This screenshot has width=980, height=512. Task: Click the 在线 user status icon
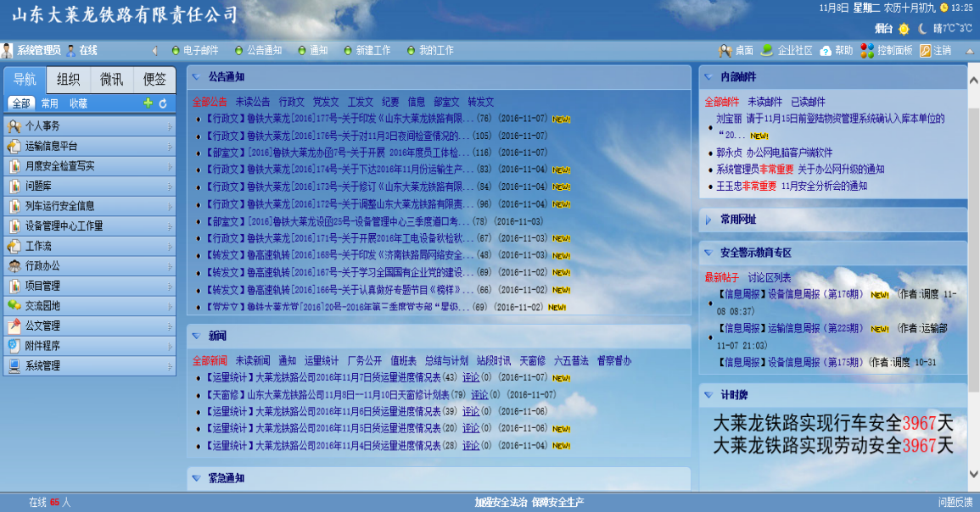(x=71, y=51)
